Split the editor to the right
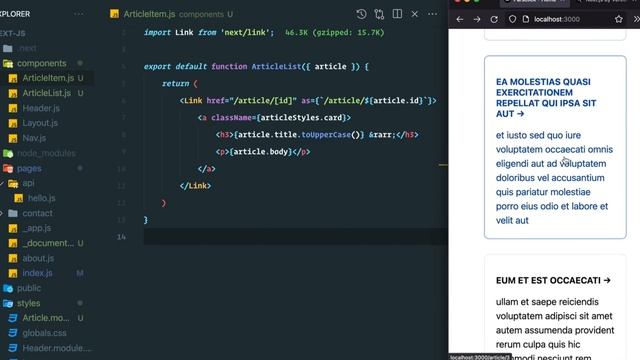This screenshot has width=640, height=360. pyautogui.click(x=397, y=14)
